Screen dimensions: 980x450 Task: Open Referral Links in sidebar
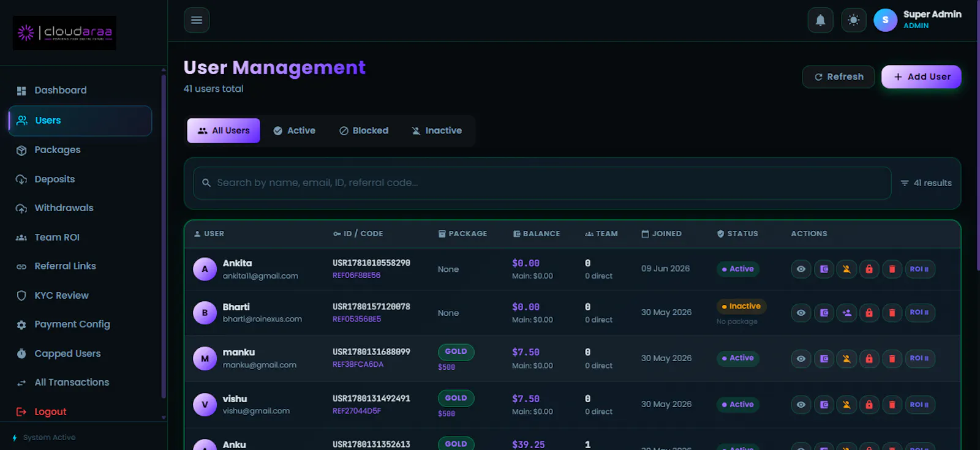65,266
